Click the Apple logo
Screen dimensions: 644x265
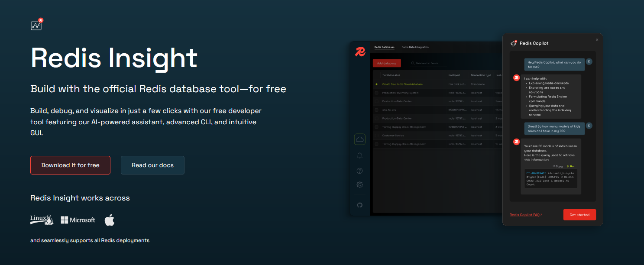(110, 220)
